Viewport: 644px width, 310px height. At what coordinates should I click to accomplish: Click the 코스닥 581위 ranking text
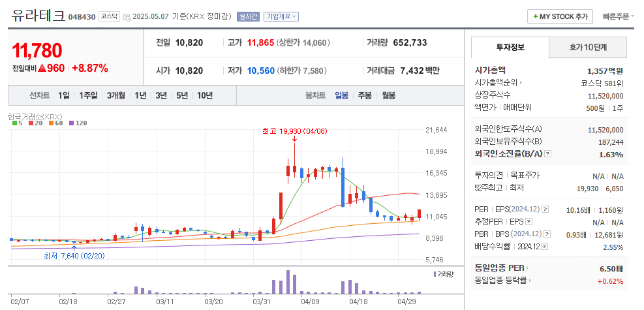pyautogui.click(x=602, y=84)
